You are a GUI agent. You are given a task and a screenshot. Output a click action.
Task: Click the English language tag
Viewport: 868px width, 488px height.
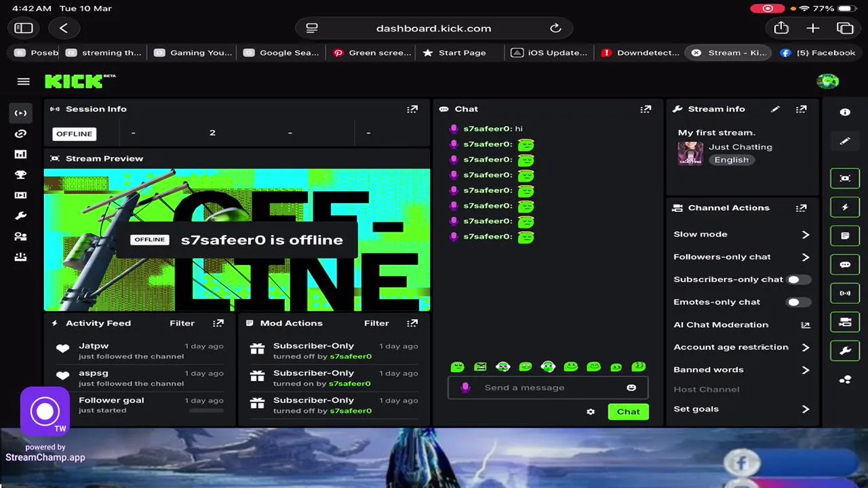click(x=732, y=160)
